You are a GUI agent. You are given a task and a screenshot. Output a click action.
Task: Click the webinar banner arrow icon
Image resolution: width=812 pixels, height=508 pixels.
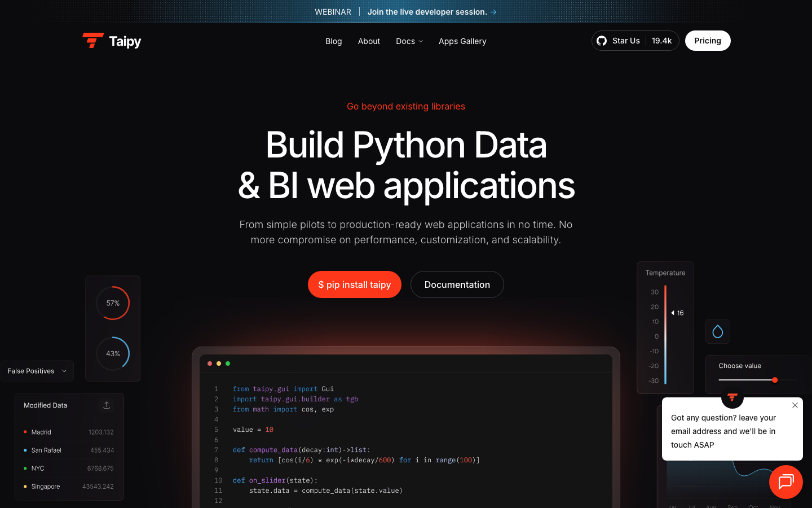click(x=493, y=12)
